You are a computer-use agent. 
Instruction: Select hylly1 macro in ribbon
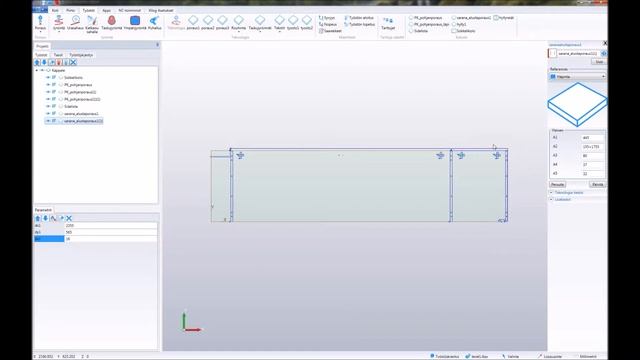[x=459, y=24]
